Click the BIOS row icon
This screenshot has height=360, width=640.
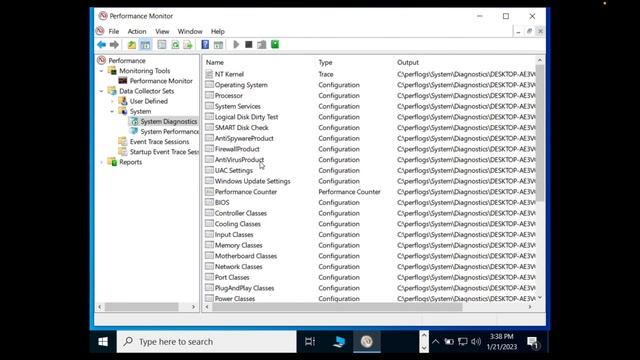pos(209,202)
